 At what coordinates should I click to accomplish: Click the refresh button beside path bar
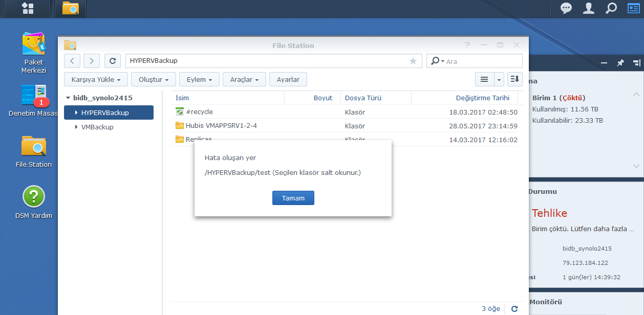[x=113, y=61]
